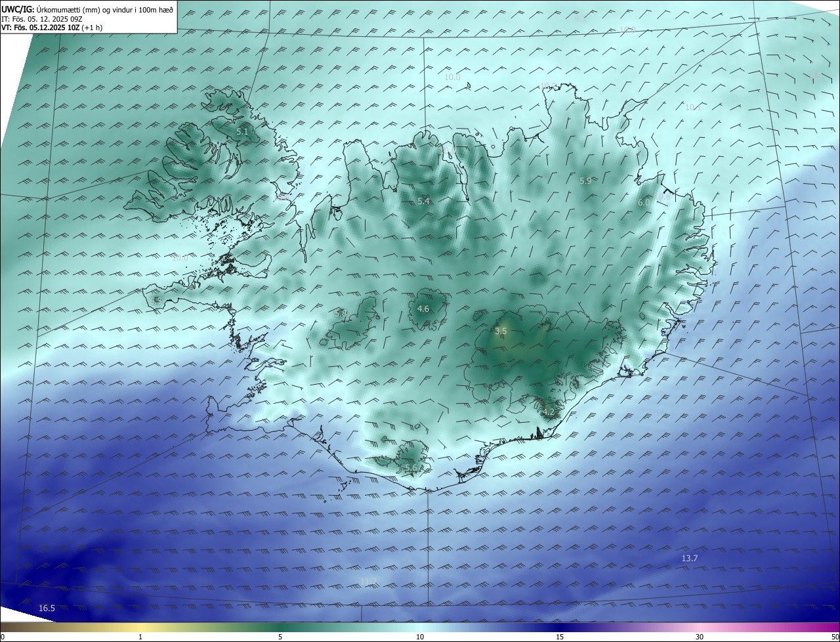Click the colorbar tick label 5
Viewport: 840px width, 642px height.
(280, 637)
